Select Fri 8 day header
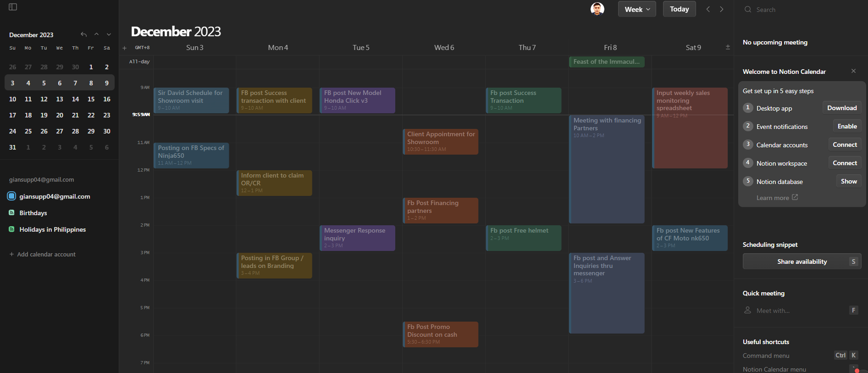This screenshot has width=868, height=373. tap(610, 47)
